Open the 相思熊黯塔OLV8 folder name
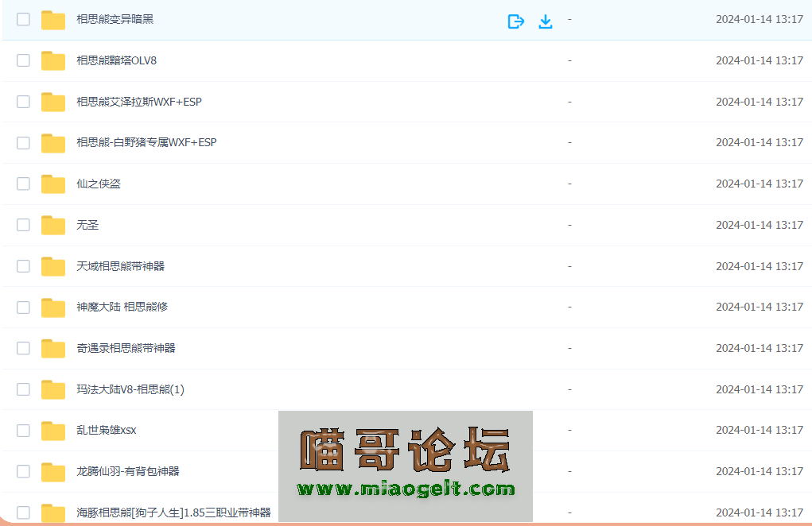 click(x=116, y=60)
